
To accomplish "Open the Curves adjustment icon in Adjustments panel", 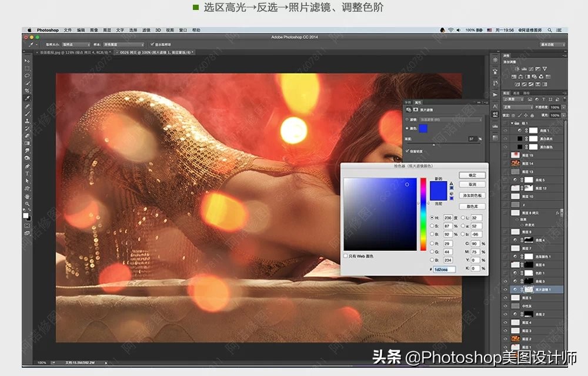I will (x=531, y=69).
